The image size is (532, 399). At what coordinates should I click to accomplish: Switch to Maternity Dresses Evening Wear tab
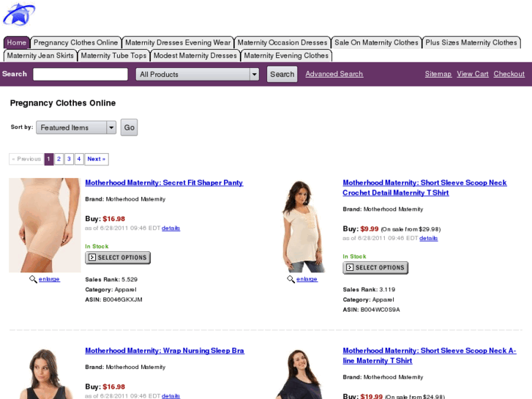178,42
